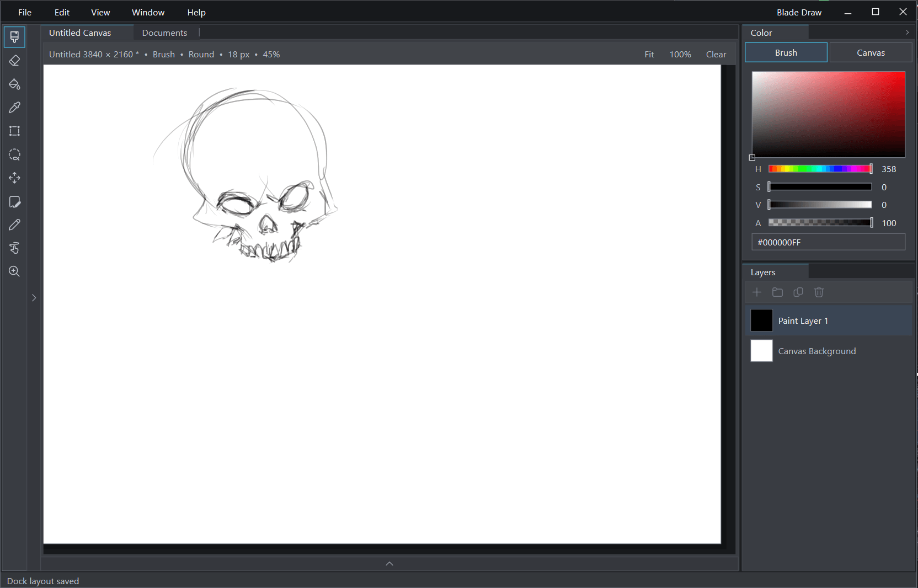Click the Blade Draw title text
The image size is (918, 588).
[799, 12]
